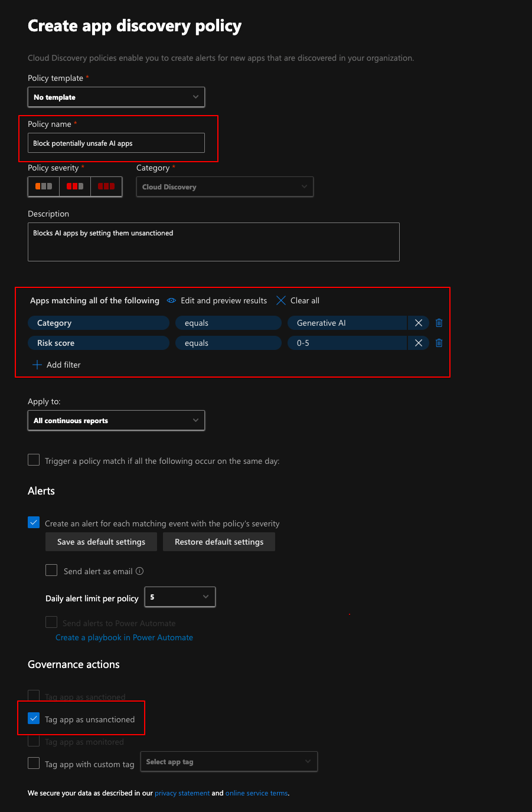Click the Clear all X icon
The width and height of the screenshot is (532, 812).
[281, 300]
